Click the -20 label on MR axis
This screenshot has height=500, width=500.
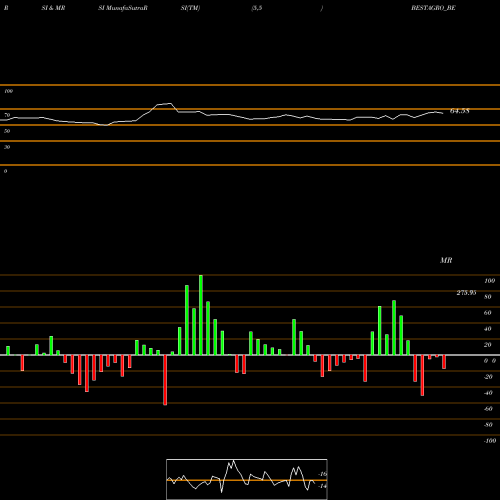[x=488, y=377]
